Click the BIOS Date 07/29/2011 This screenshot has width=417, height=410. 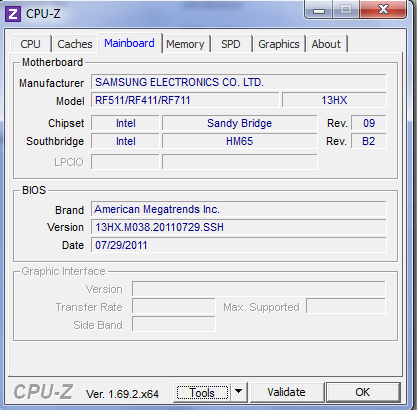tap(239, 245)
